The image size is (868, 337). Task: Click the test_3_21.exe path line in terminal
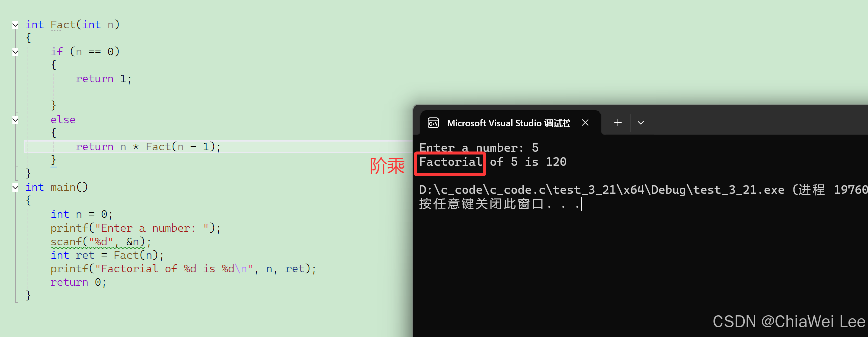(x=602, y=190)
